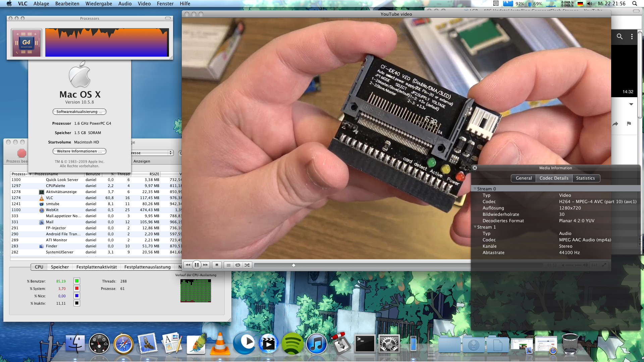Switch to the General media info tab
The height and width of the screenshot is (362, 644).
(524, 178)
